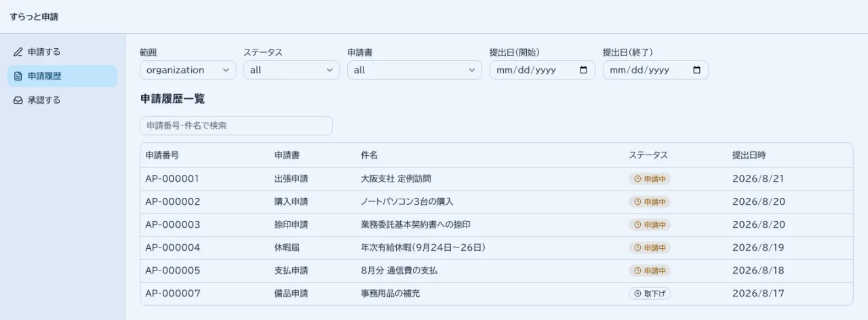The width and height of the screenshot is (868, 320).
Task: Click the ステータス column header in table
Action: pos(648,155)
